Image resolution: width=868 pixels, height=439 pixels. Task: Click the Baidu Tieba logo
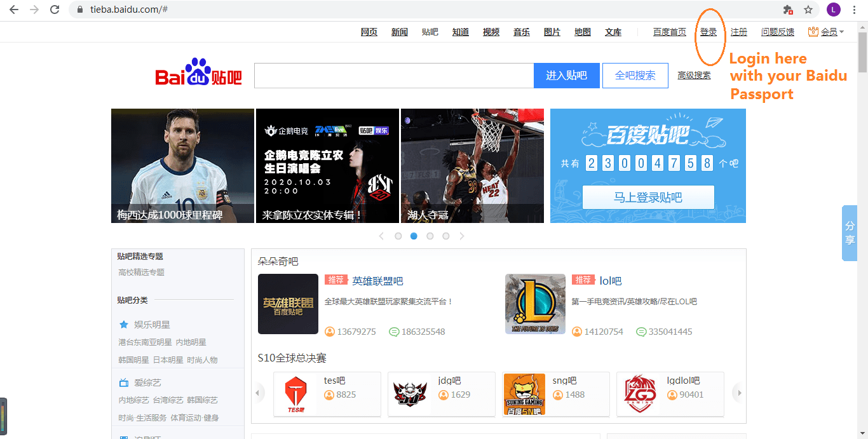(x=198, y=72)
